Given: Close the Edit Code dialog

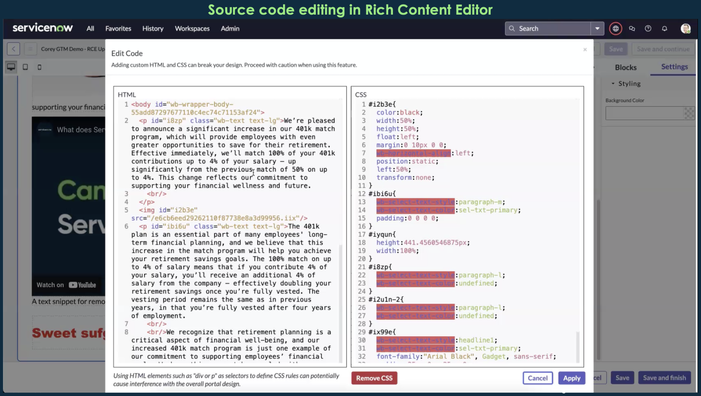Looking at the screenshot, I should 585,50.
